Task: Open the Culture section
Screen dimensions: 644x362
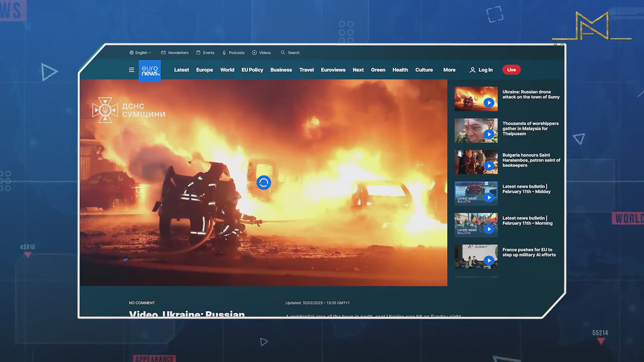Action: coord(424,70)
